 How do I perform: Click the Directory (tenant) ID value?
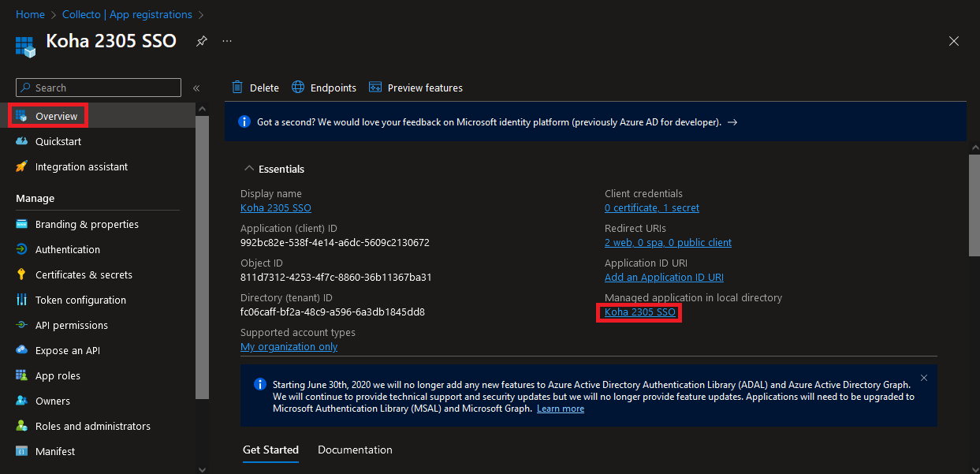[333, 312]
